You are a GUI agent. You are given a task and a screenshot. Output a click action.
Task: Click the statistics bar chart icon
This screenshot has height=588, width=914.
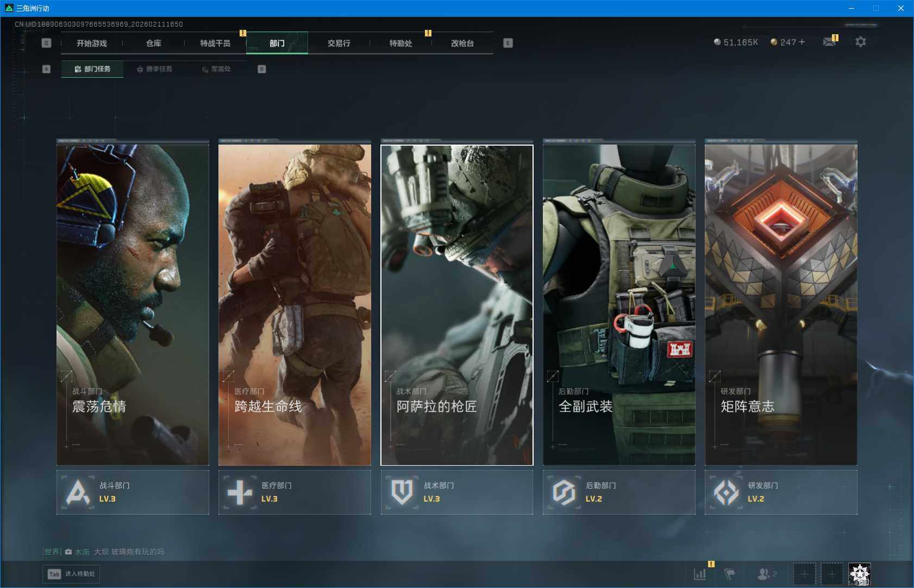click(700, 574)
